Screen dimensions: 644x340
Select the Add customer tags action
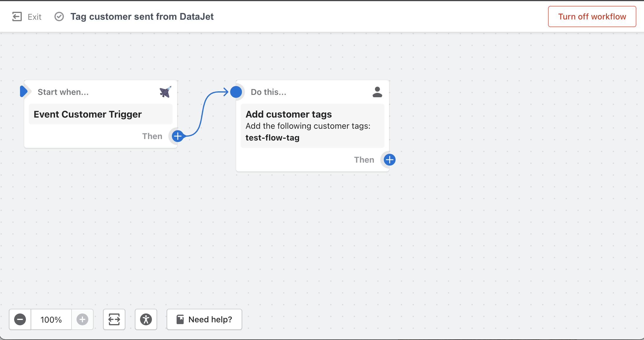click(x=289, y=114)
